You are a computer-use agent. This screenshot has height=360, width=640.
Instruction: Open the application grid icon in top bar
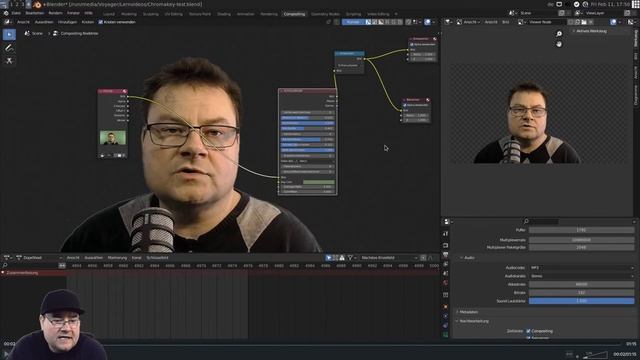[x=636, y=4]
